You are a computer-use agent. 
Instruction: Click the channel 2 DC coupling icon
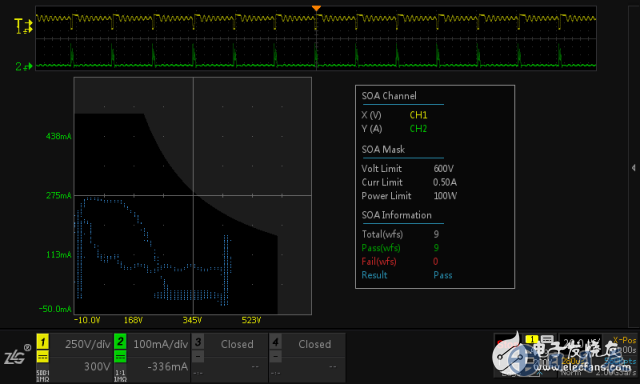(120, 357)
